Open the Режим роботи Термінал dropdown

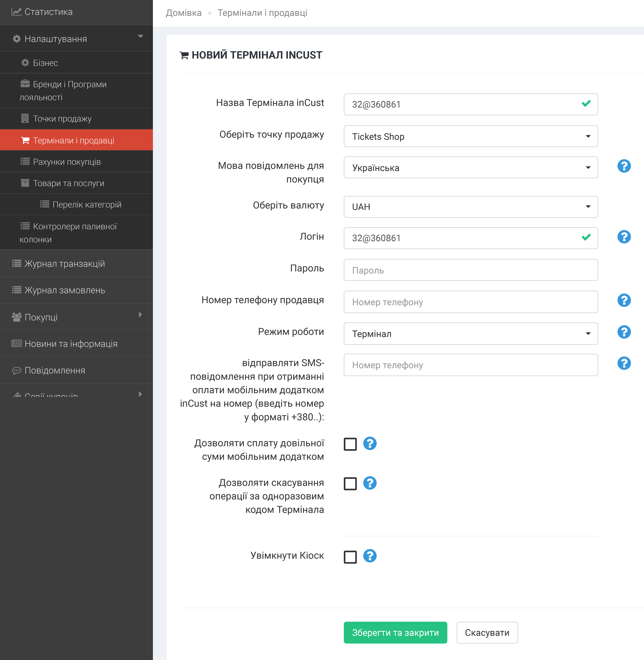(x=471, y=334)
